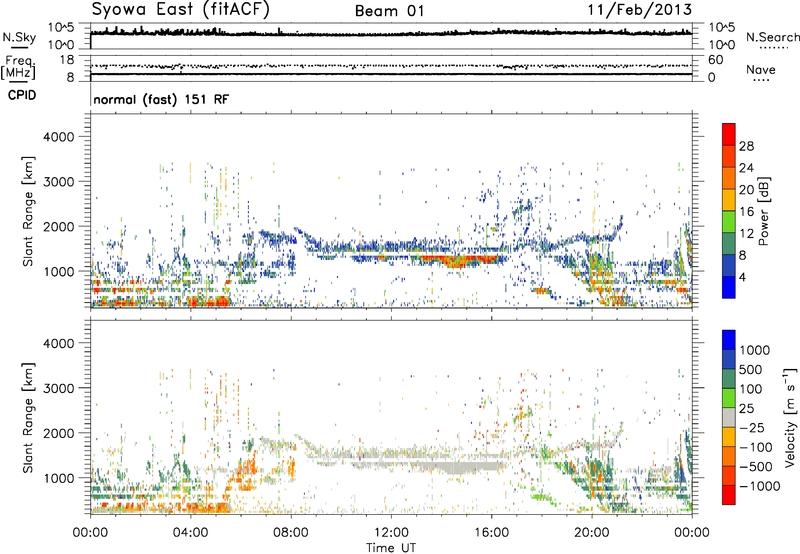Click the '12:00' time tick label
Image resolution: width=800 pixels, height=554 pixels.
(x=391, y=533)
